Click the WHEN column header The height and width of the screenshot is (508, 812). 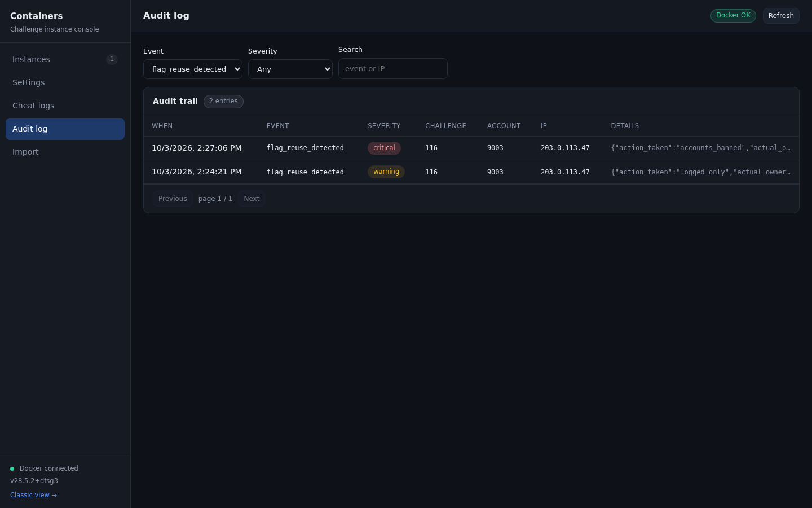pos(162,126)
